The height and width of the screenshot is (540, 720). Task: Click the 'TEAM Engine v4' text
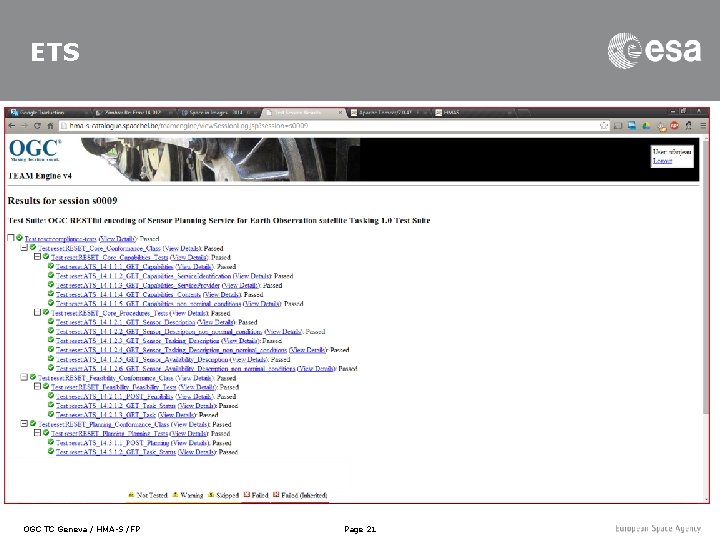tap(40, 176)
